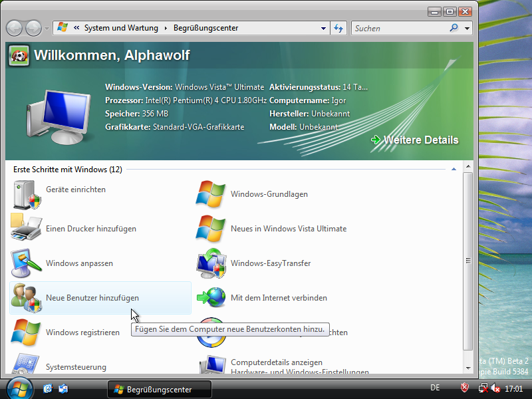Click the address bar refresh button
Viewport: 532px width, 399px height.
[x=339, y=28]
